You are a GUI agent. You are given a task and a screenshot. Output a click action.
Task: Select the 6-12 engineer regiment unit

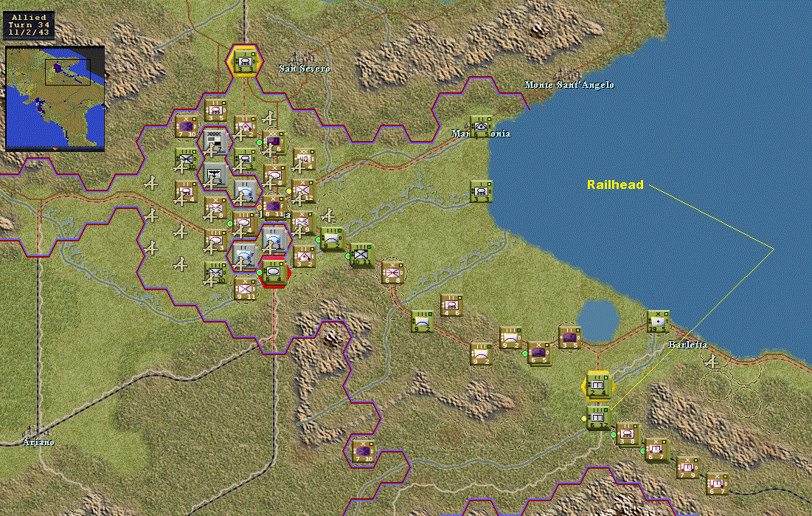click(598, 418)
